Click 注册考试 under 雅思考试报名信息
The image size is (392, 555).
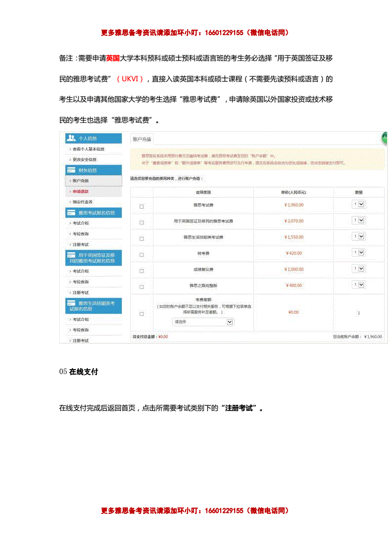point(81,245)
